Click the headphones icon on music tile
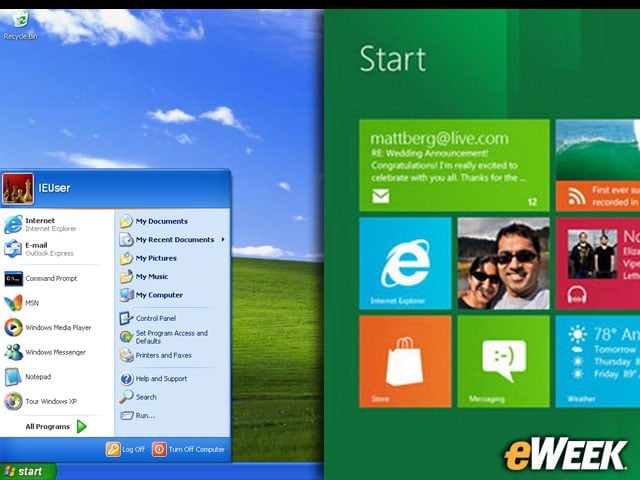Viewport: 640px width, 480px height. point(577,295)
